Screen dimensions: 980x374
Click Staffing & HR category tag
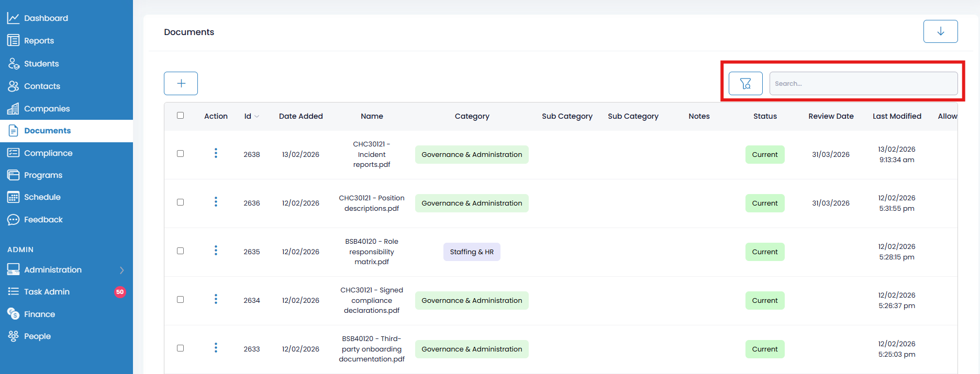point(472,252)
